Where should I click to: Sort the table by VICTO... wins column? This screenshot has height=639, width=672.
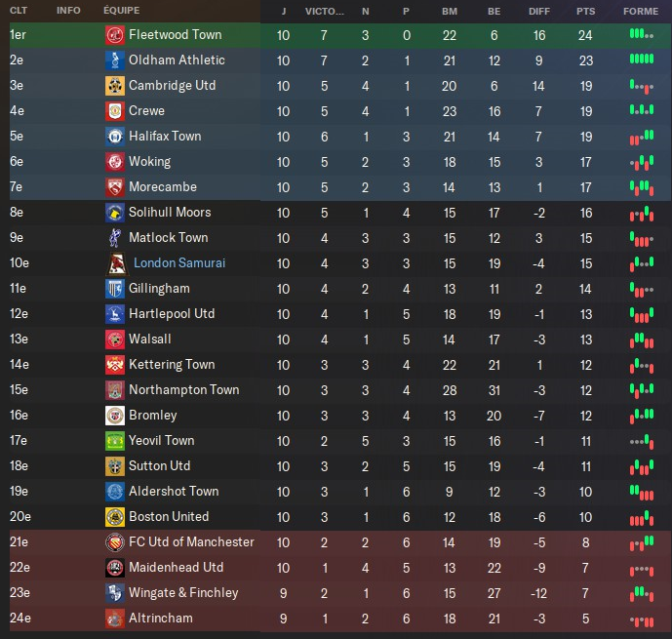coord(324,11)
